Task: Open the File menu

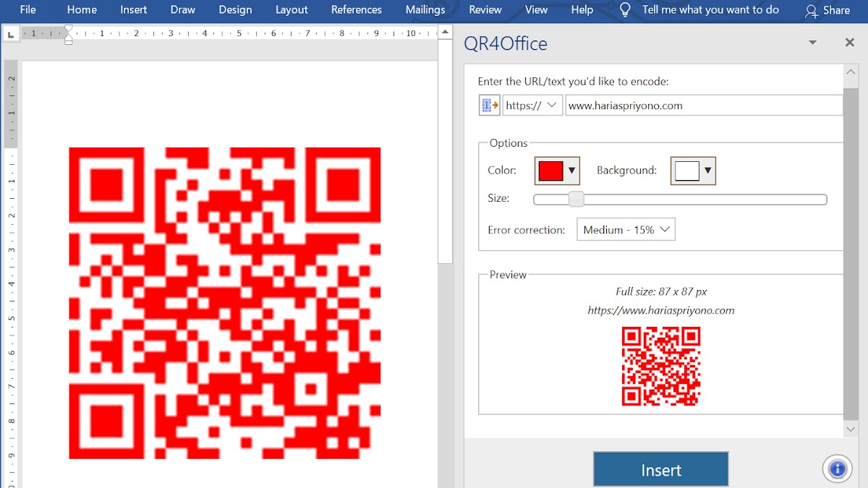Action: (27, 10)
